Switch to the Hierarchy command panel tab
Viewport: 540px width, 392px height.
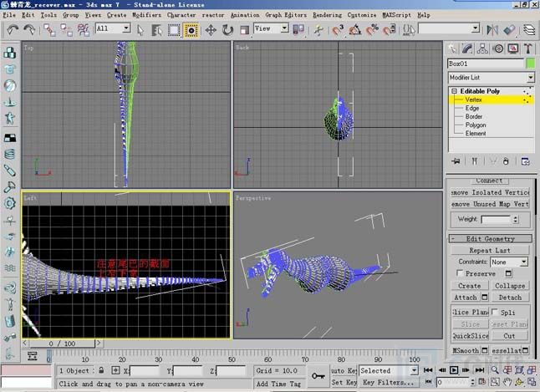[482, 48]
